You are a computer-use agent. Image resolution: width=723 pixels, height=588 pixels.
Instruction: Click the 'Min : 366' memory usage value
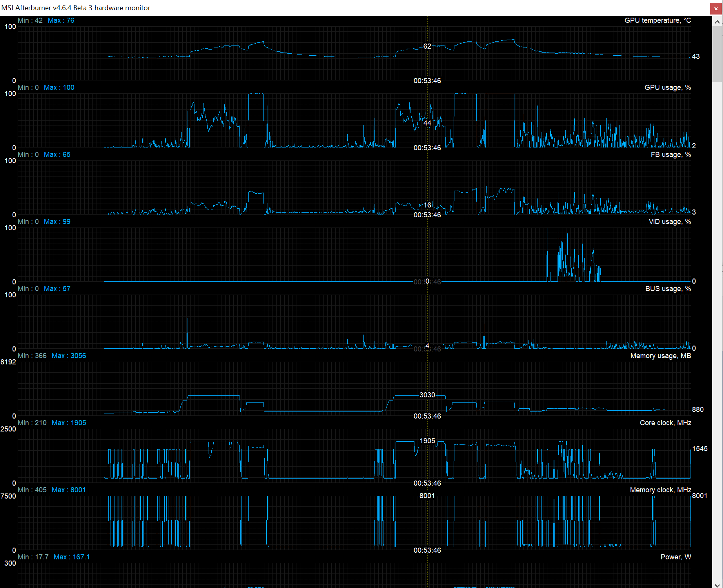(x=32, y=356)
